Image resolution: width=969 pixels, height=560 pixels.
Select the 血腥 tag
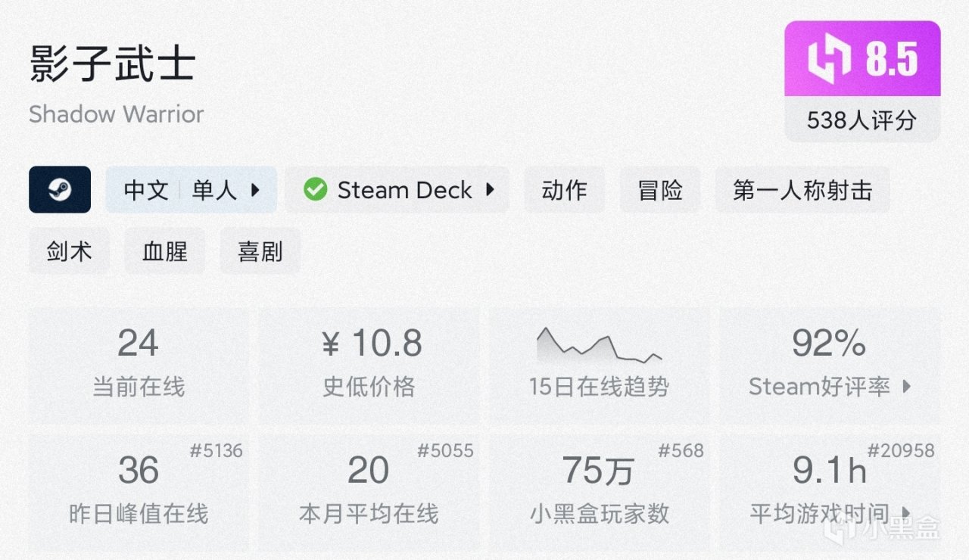point(164,251)
